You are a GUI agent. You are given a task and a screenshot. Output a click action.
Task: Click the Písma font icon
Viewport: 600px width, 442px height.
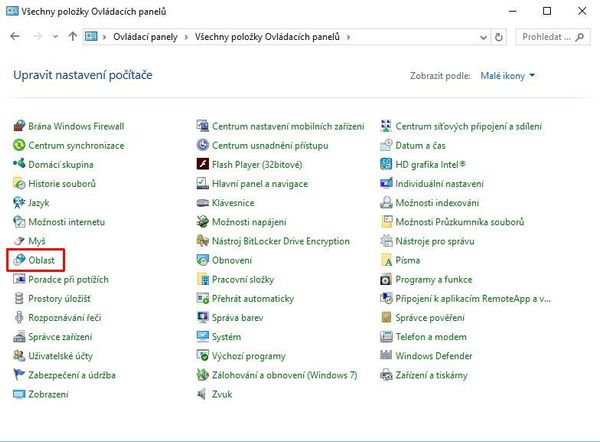(386, 260)
